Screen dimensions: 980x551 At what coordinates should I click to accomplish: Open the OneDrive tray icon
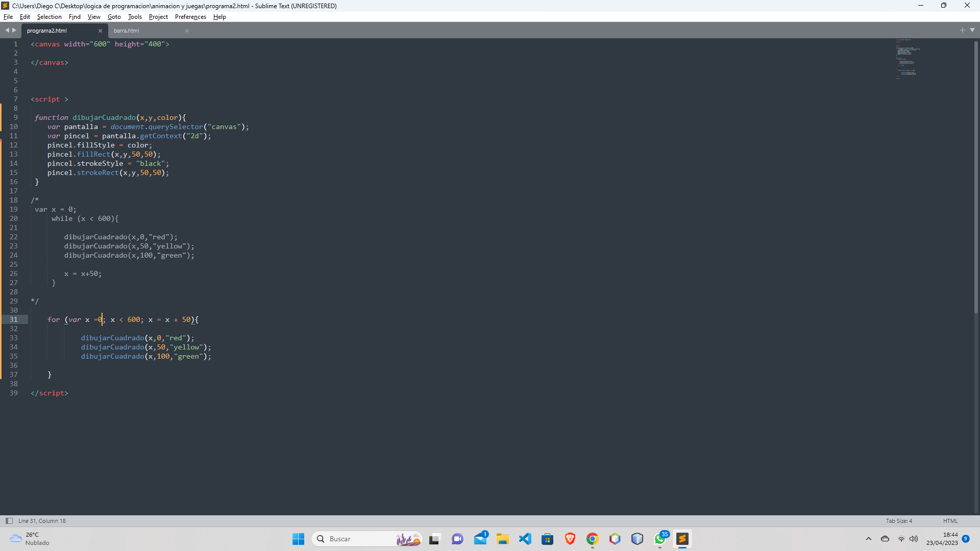pyautogui.click(x=885, y=539)
